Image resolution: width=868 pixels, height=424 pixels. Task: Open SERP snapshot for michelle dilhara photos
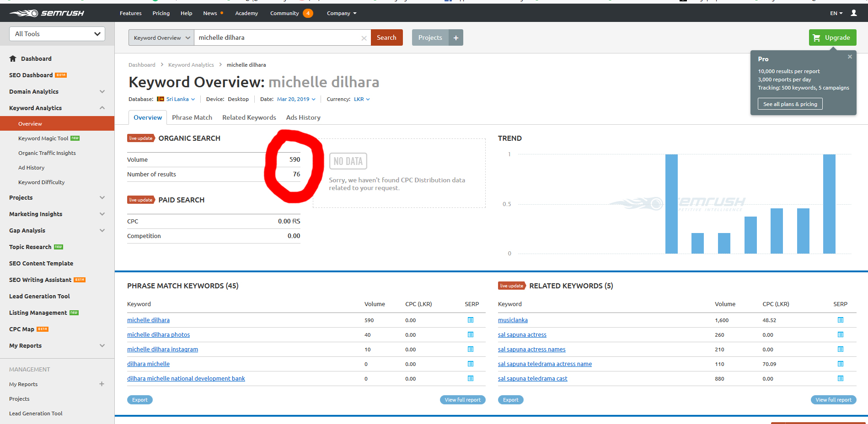click(470, 335)
